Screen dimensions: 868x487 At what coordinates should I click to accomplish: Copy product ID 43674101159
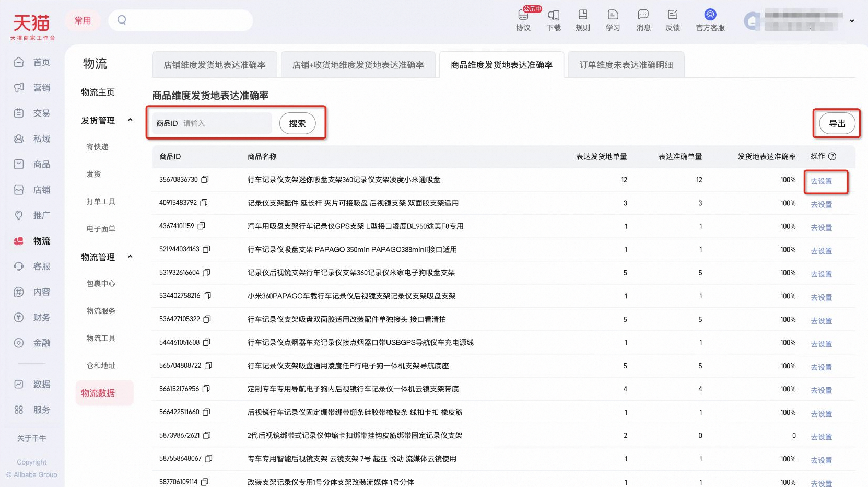(202, 226)
